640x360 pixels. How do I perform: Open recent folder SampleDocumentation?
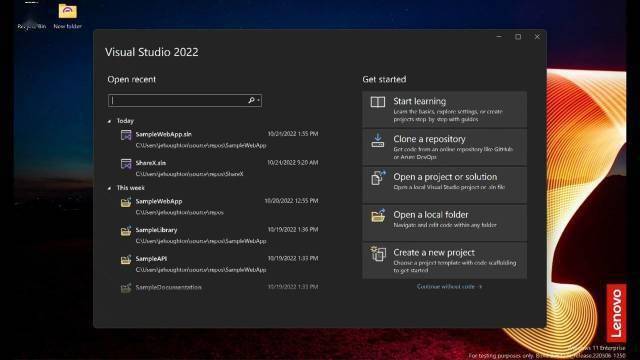[x=219, y=288]
